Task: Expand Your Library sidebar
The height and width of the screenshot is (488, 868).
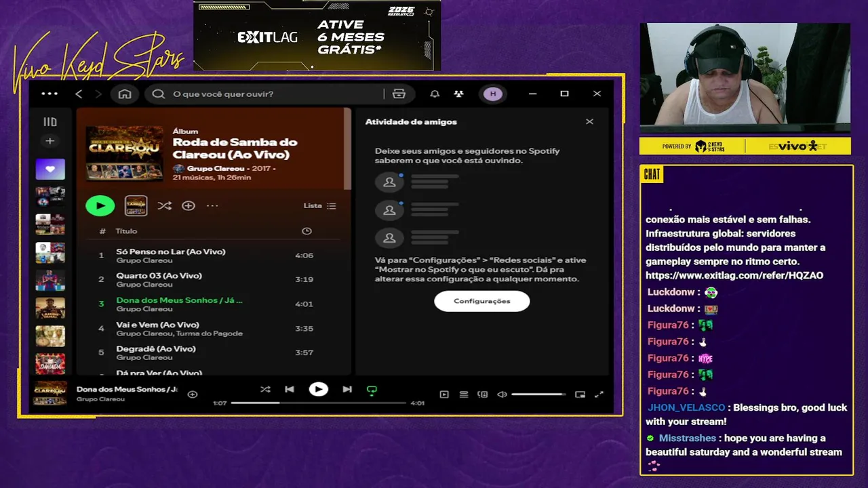Action: (50, 122)
